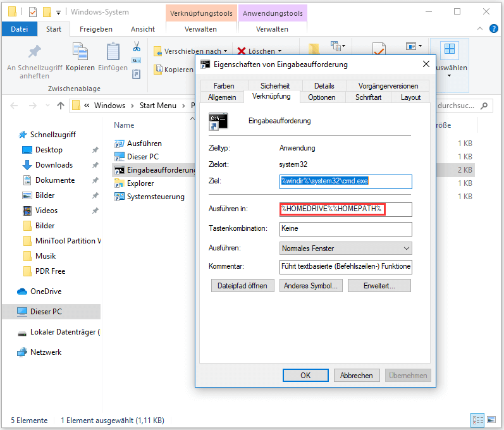504x430 pixels.
Task: Click the Netzwerk icon in navigation pane
Action: coord(22,352)
